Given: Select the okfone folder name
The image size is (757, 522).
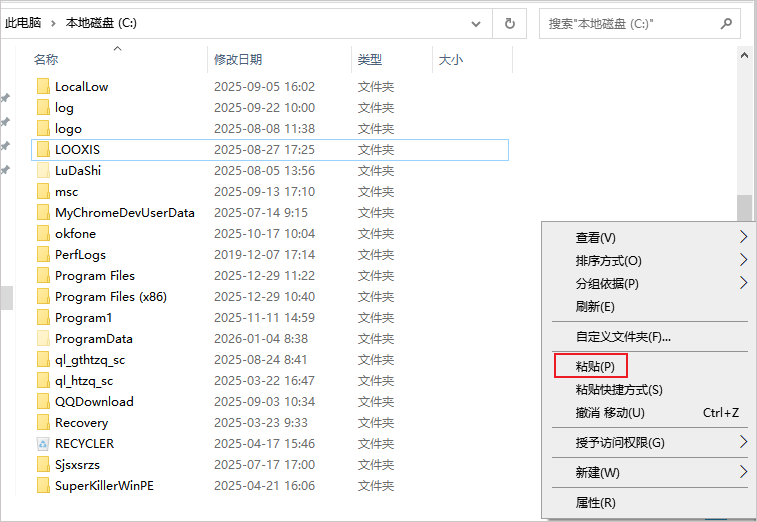Looking at the screenshot, I should tap(75, 233).
